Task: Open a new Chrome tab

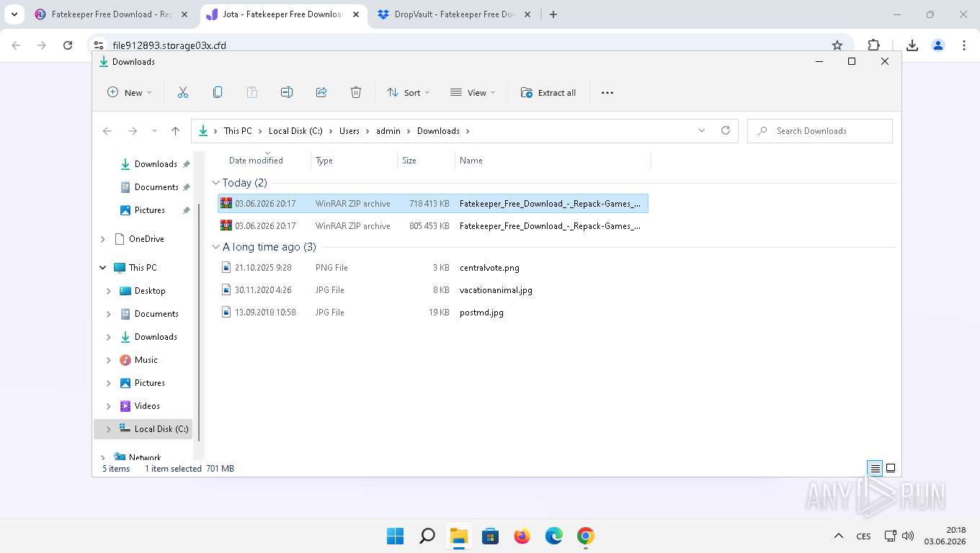Action: 553,14
